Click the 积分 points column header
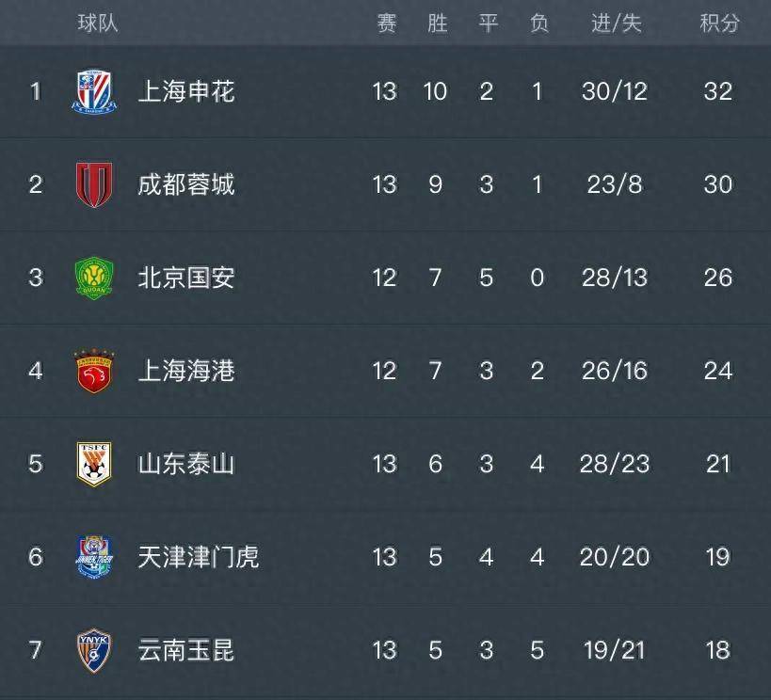771x700 pixels. (x=719, y=24)
